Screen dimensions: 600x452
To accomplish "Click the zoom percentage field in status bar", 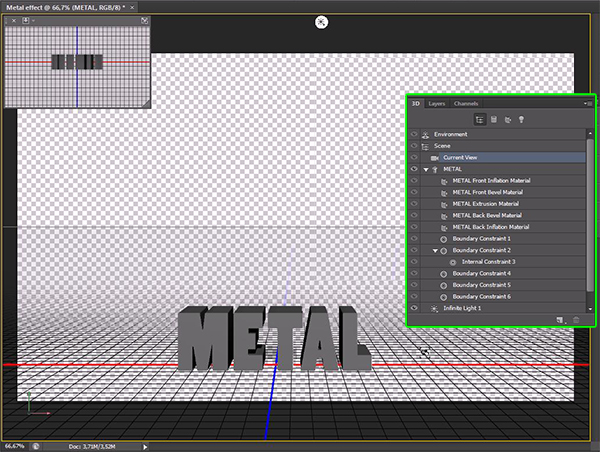I will (x=14, y=445).
